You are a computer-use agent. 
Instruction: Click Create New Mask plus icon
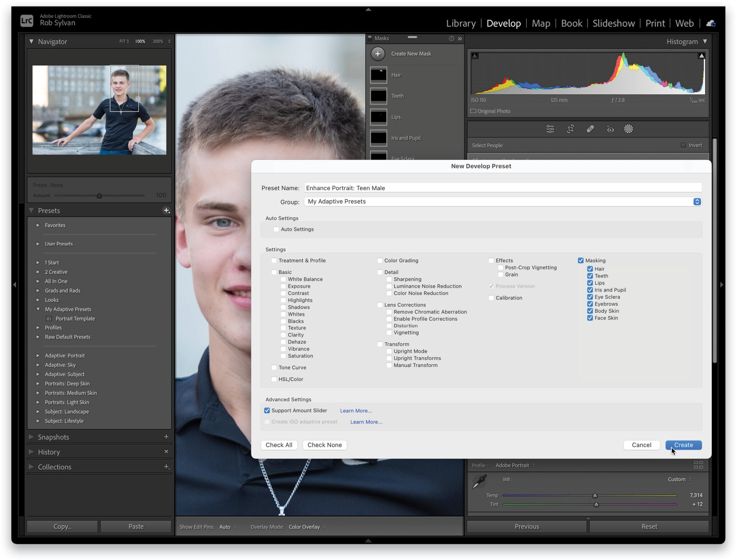tap(378, 54)
